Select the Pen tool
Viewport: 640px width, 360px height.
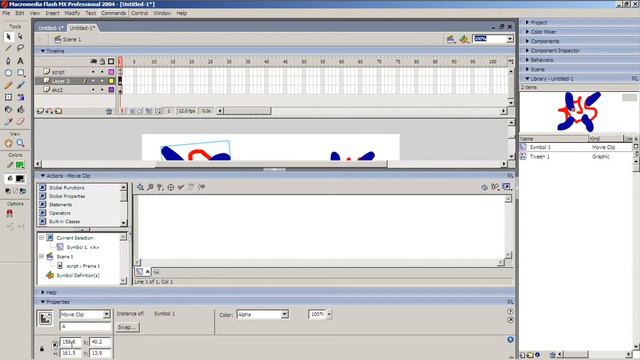[x=8, y=61]
